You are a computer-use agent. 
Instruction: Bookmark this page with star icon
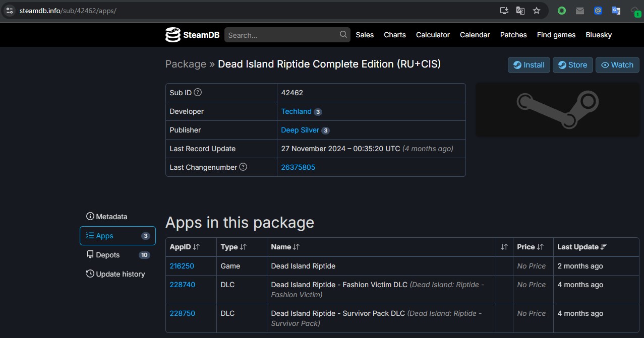[x=537, y=11]
